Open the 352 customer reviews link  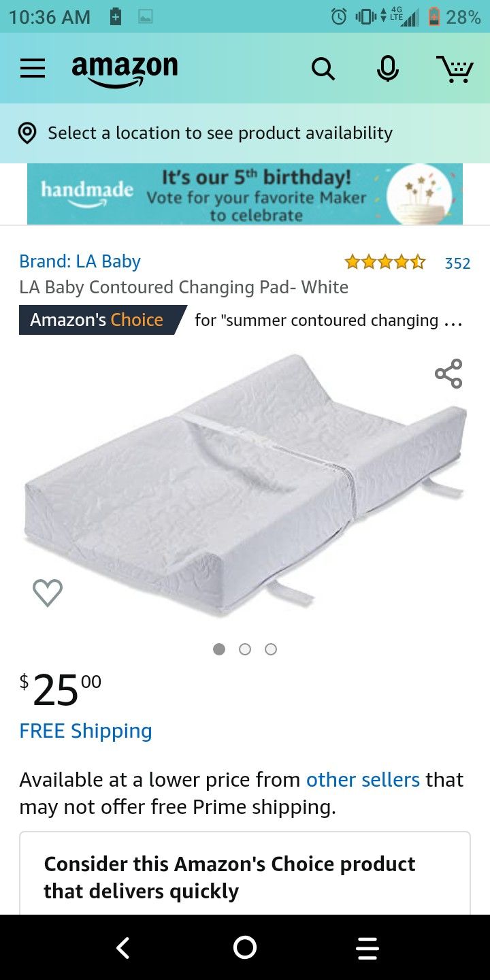[457, 263]
